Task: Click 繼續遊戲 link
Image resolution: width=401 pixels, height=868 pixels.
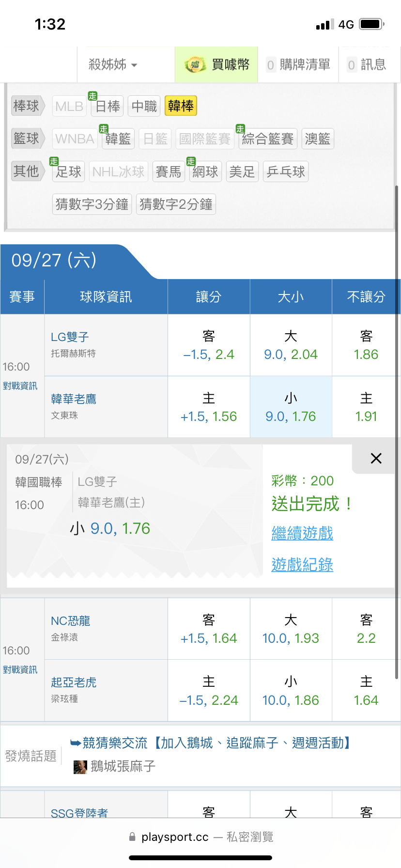Action: pos(302,533)
